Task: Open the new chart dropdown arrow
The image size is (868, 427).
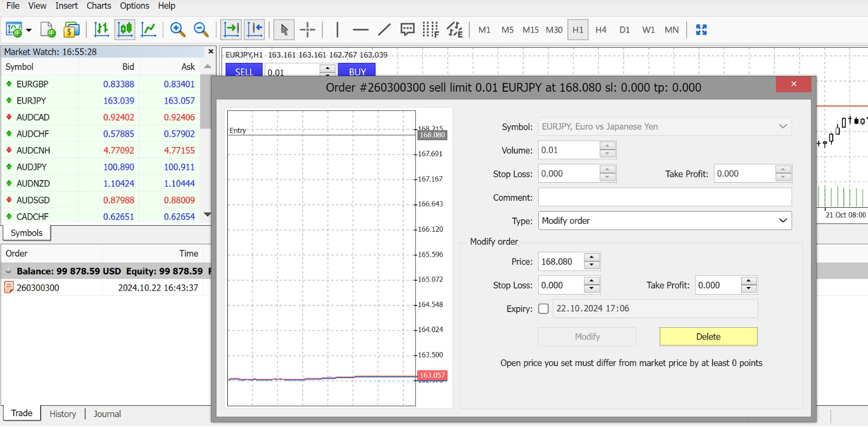Action: [29, 30]
